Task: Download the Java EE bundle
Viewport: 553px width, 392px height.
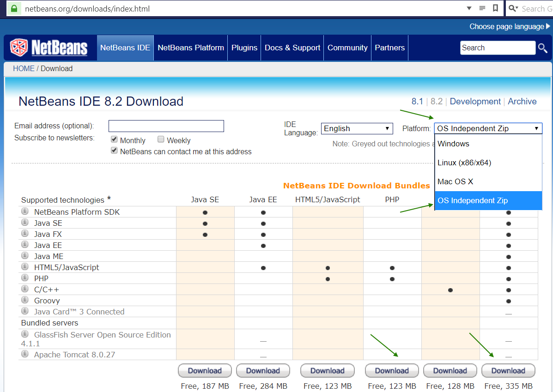Action: coord(263,370)
